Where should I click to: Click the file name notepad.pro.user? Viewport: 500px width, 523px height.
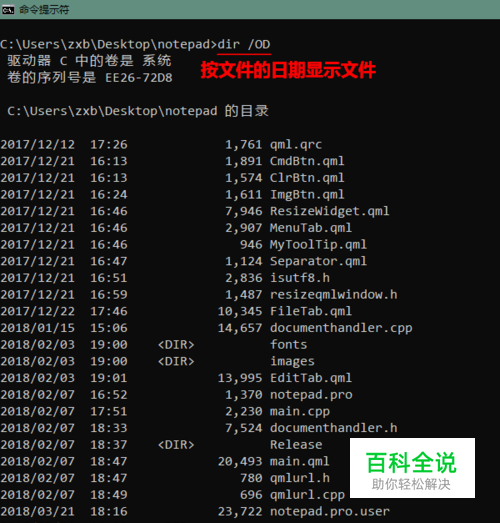coord(330,512)
